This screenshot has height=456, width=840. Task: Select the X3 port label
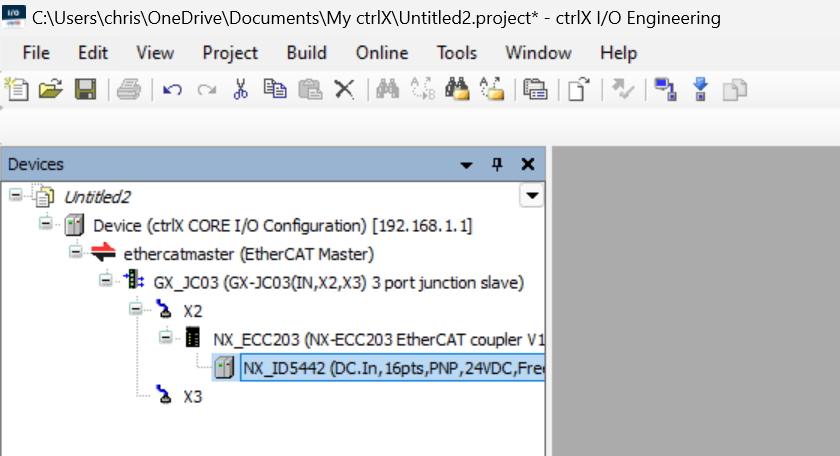[x=193, y=397]
